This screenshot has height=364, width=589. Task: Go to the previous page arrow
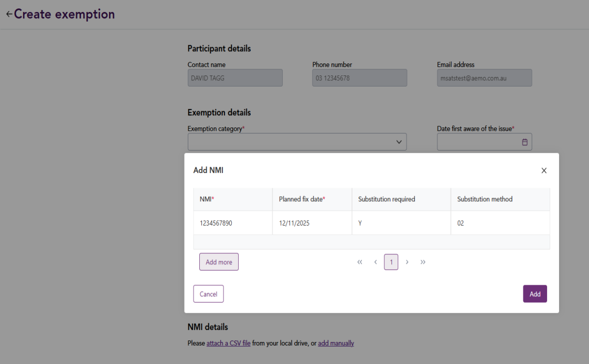point(376,262)
